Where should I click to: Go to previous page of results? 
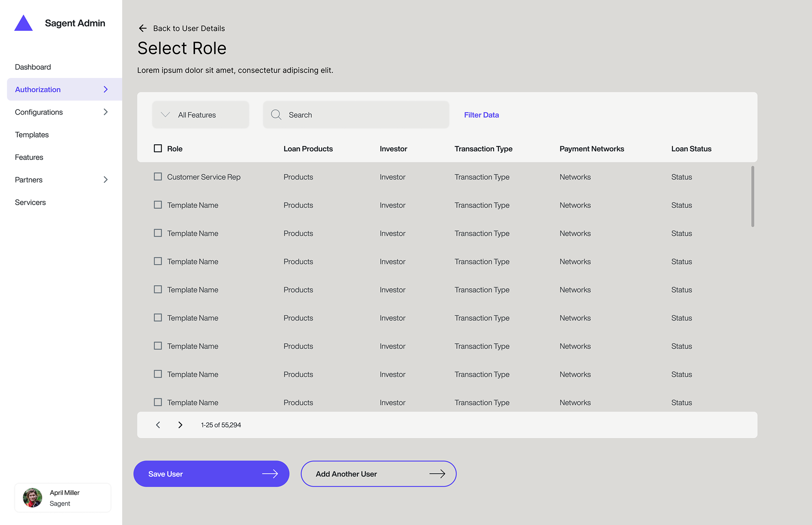[x=158, y=425]
